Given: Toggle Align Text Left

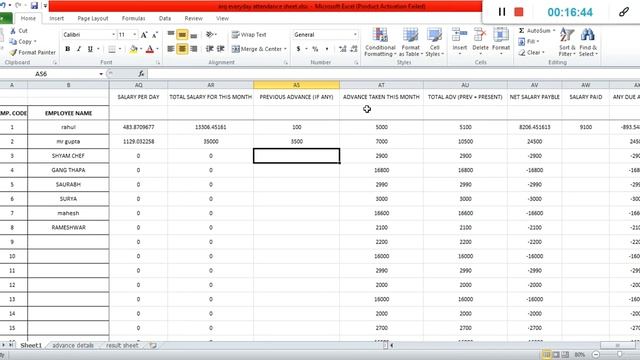Looking at the screenshot, I should click(171, 49).
